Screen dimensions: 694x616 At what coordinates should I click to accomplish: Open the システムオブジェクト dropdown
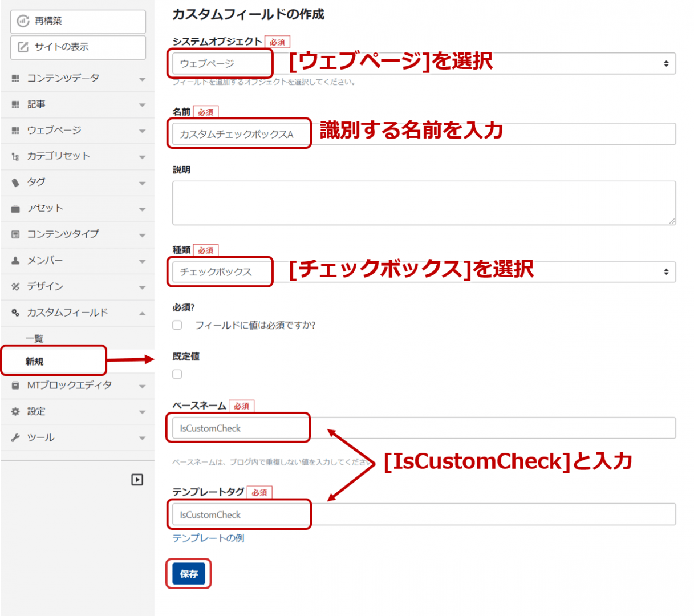coord(424,64)
